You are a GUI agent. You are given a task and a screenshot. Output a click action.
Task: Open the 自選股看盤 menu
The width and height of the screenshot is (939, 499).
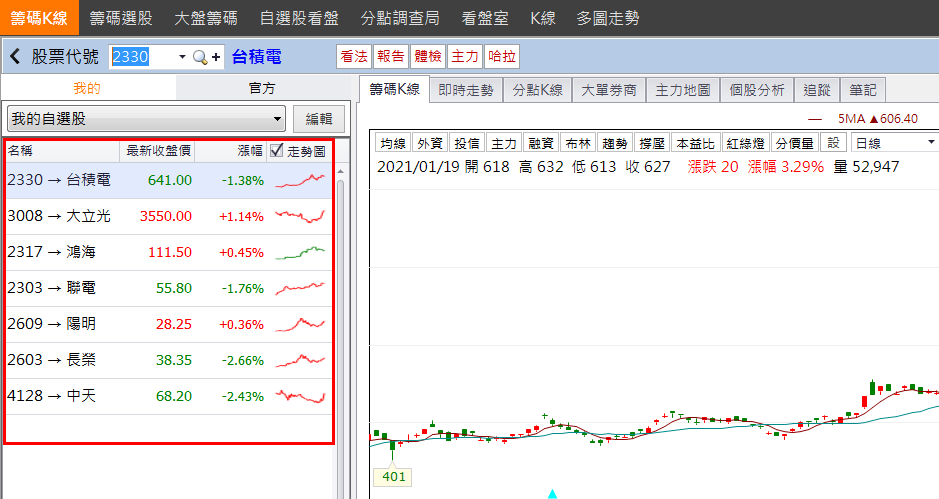click(x=299, y=18)
